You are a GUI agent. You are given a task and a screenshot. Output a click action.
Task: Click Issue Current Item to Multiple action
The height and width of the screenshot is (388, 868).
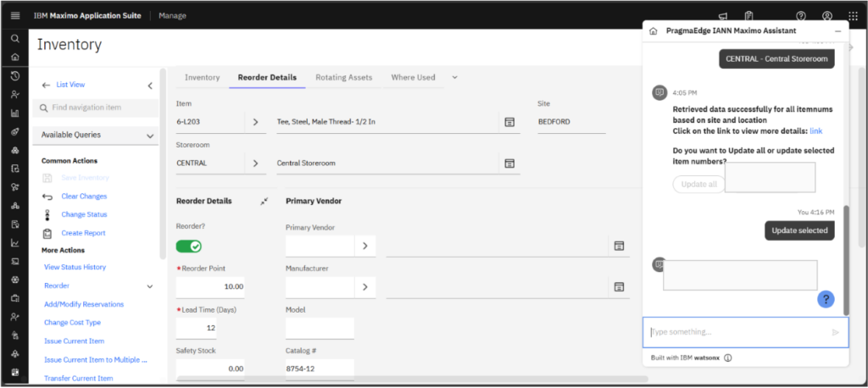96,360
